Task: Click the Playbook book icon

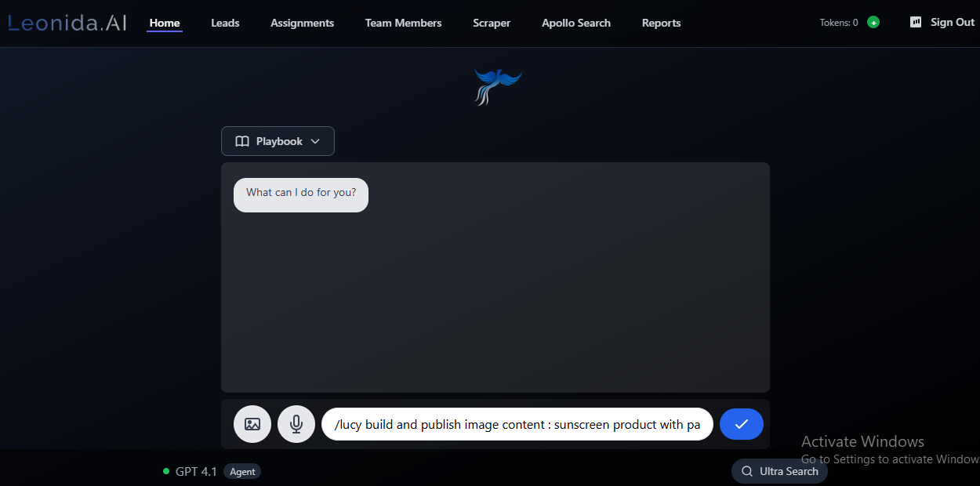Action: tap(242, 141)
